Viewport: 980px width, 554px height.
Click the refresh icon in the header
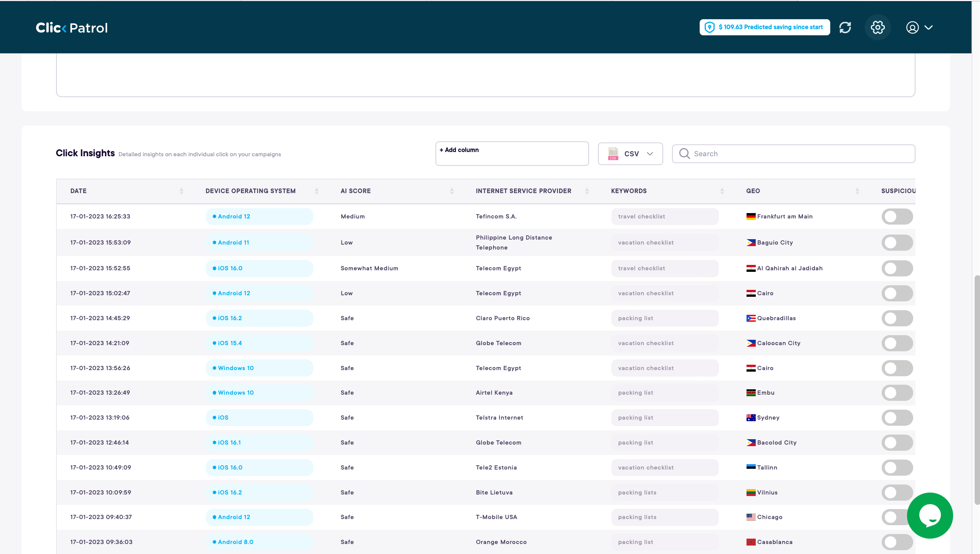point(845,27)
